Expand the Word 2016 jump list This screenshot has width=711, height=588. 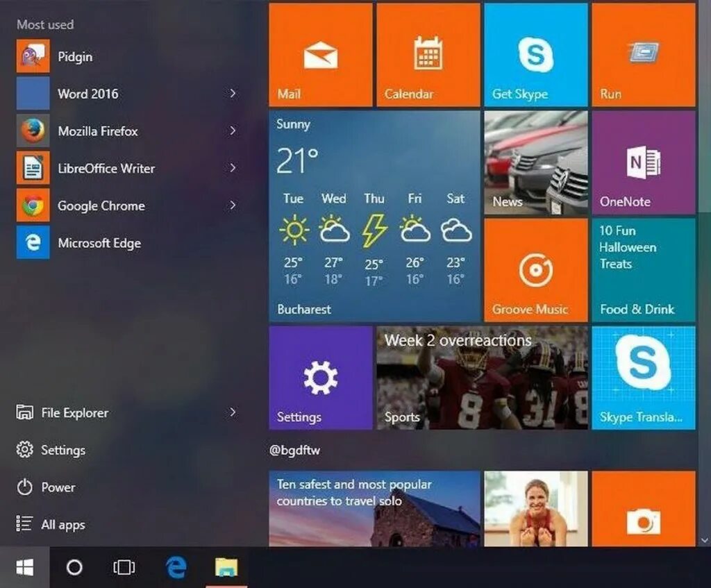tap(233, 93)
